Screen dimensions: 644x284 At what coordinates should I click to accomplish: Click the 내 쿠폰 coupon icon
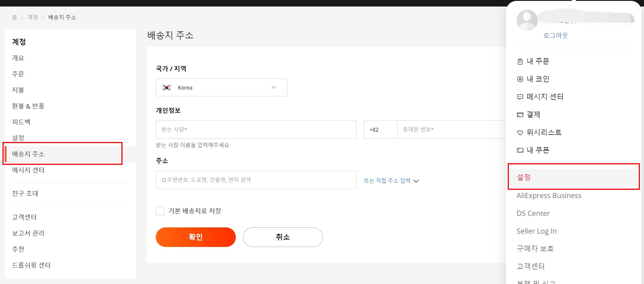click(520, 150)
